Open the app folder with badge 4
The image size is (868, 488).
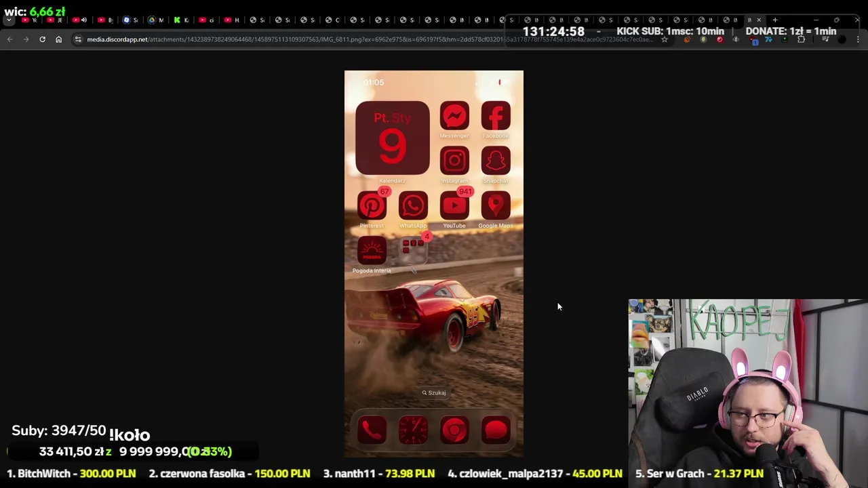[x=413, y=249]
